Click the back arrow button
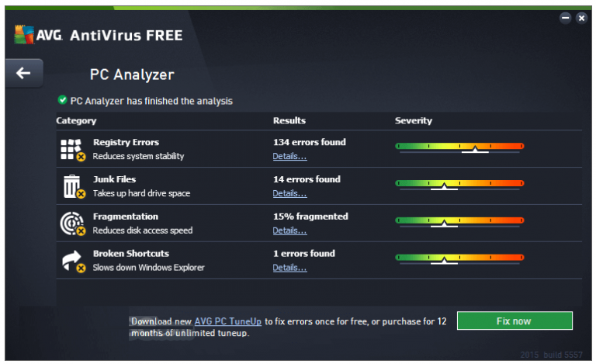Image resolution: width=596 pixels, height=364 pixels. pos(23,73)
